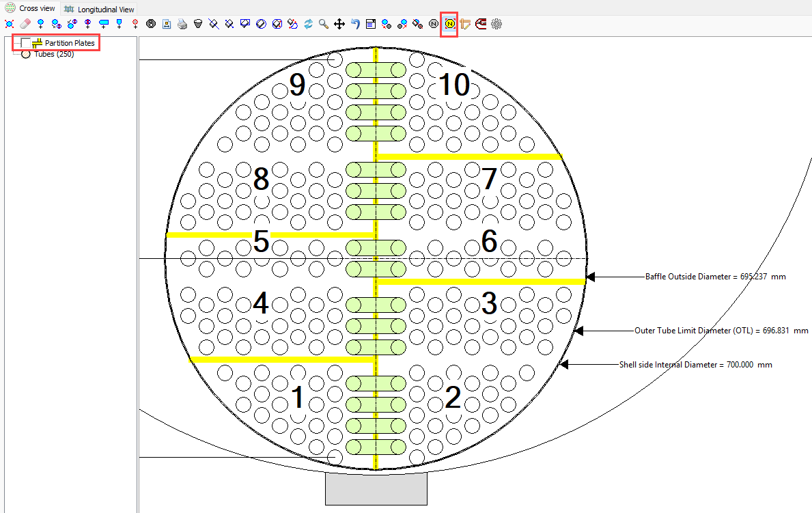Click pass number 3 in tube layout
812x513 pixels.
pyautogui.click(x=490, y=303)
